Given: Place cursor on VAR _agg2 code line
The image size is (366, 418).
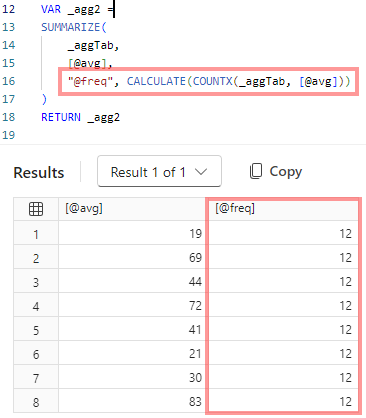Looking at the screenshot, I should 77,9.
